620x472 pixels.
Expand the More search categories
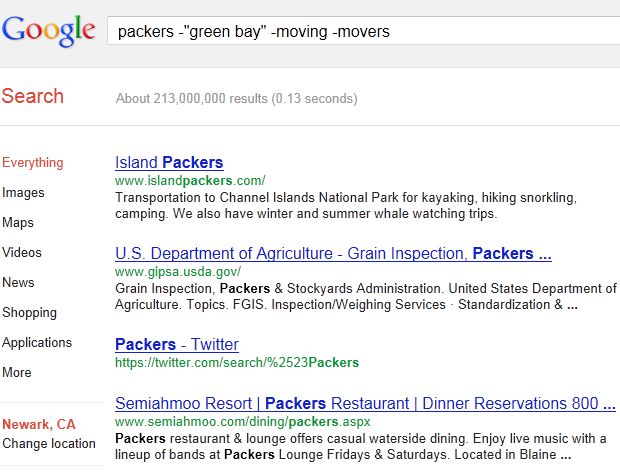tap(17, 372)
